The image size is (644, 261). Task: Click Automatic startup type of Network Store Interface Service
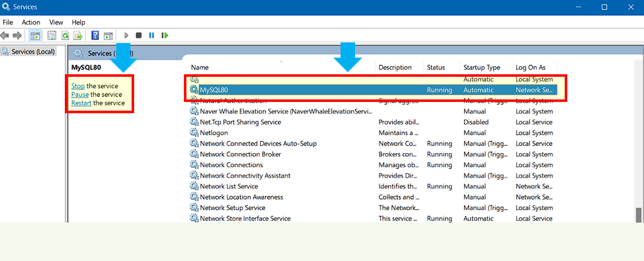point(479,218)
